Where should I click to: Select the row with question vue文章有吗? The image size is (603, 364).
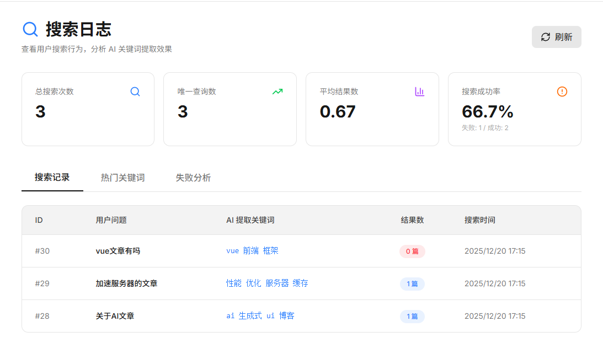[301, 251]
